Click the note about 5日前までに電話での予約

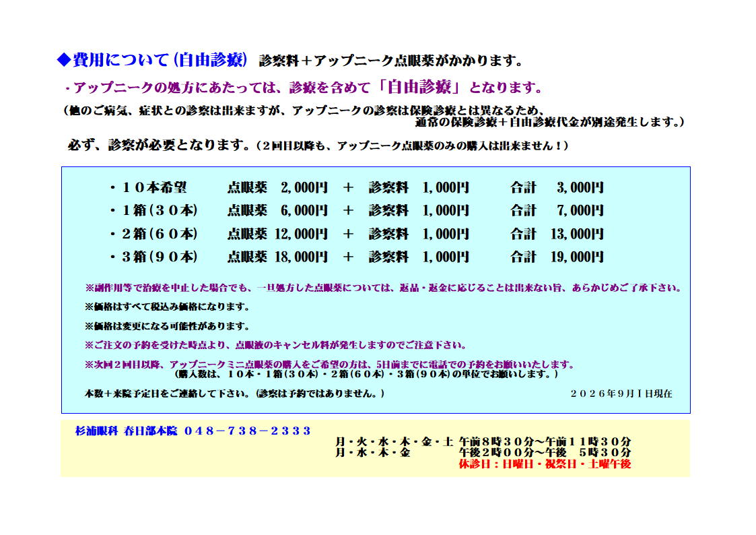330,365
